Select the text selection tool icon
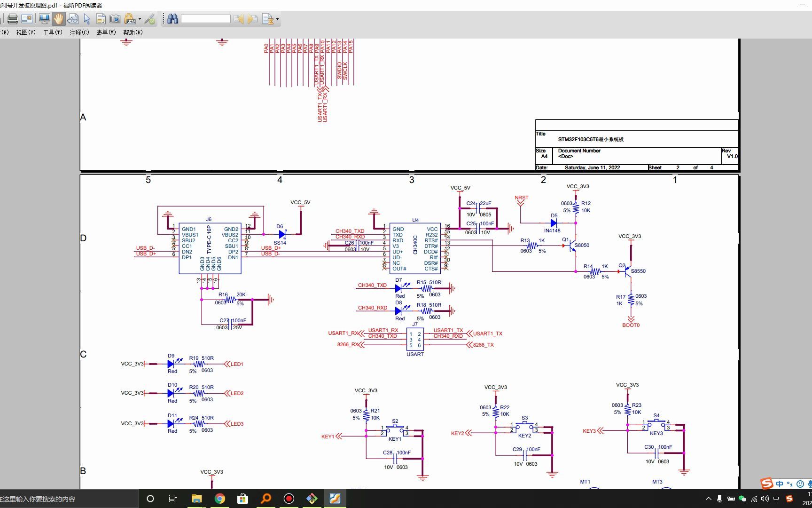The image size is (812, 508). [x=101, y=19]
